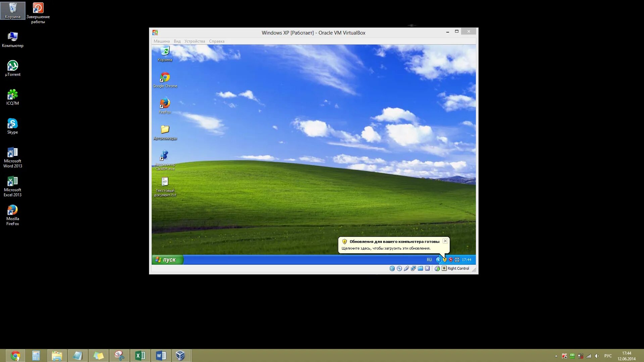Open the Машина menu in VirtualBox
The height and width of the screenshot is (362, 644).
[x=161, y=41]
